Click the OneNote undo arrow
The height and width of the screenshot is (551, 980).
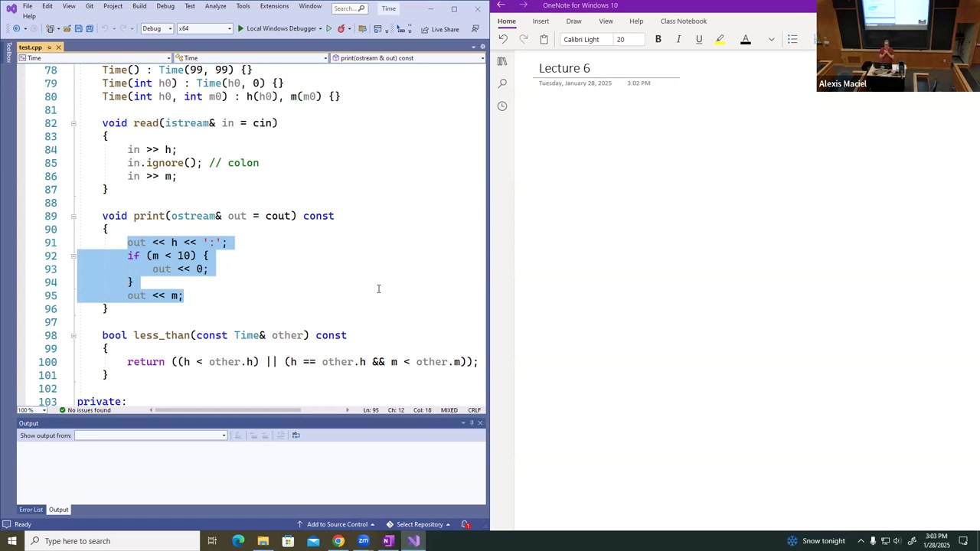[503, 39]
